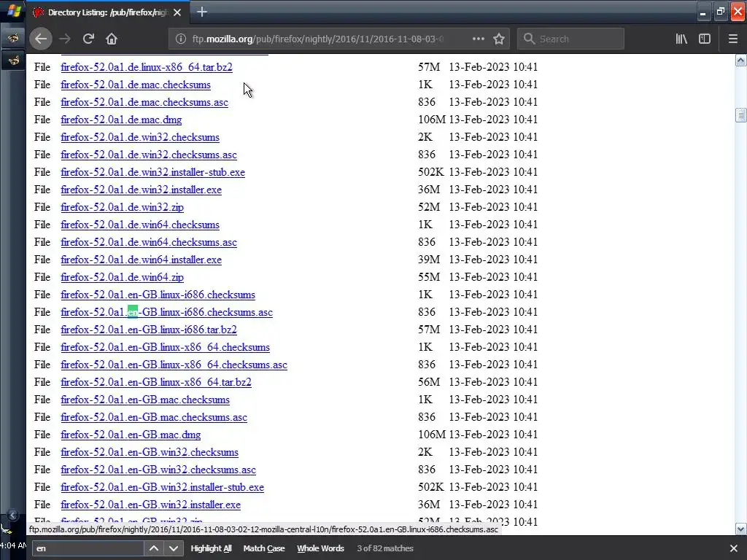The height and width of the screenshot is (560, 747).
Task: Download en-GB.win32.installer-stub.exe
Action: pos(163,487)
